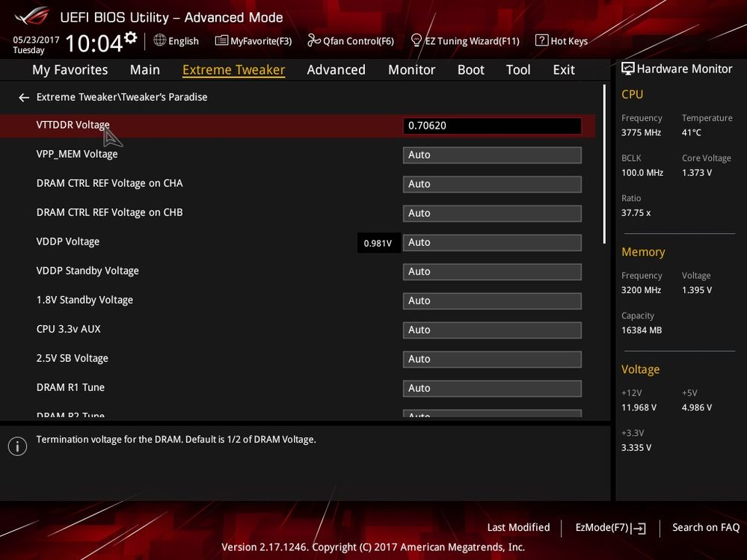
Task: Click the info icon in help panel
Action: click(x=18, y=446)
